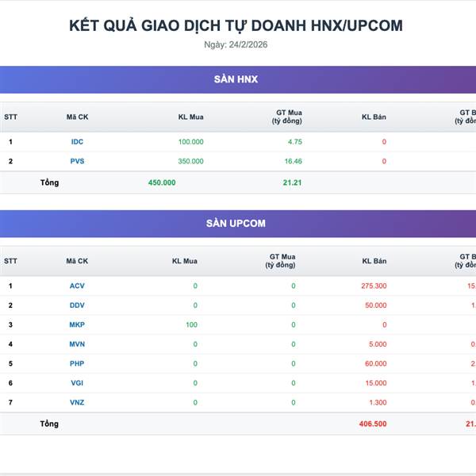Image resolution: width=476 pixels, height=476 pixels.
Task: Select the MVN stock code
Action: pos(77,344)
